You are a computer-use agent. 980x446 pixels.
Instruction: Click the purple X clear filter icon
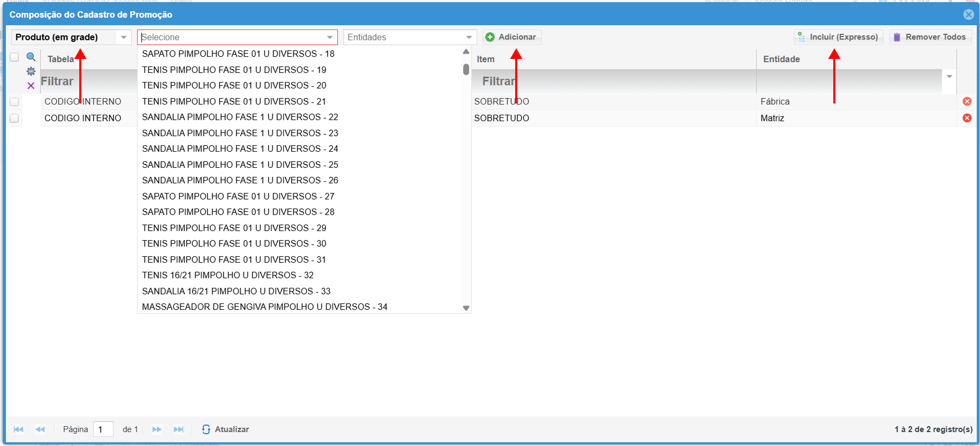pos(31,86)
